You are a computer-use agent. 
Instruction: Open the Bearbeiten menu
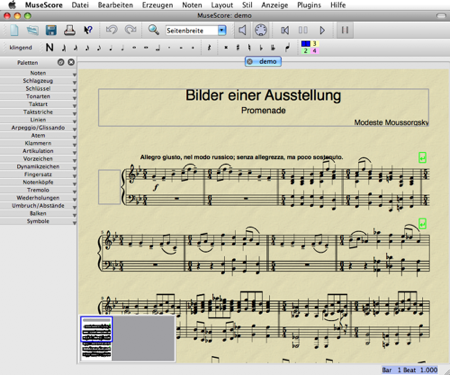(115, 5)
